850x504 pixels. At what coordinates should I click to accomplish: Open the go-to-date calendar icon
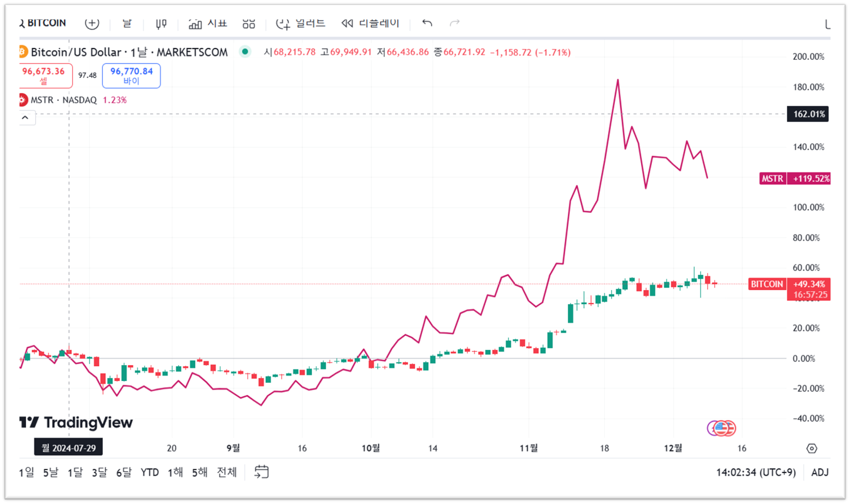(262, 472)
